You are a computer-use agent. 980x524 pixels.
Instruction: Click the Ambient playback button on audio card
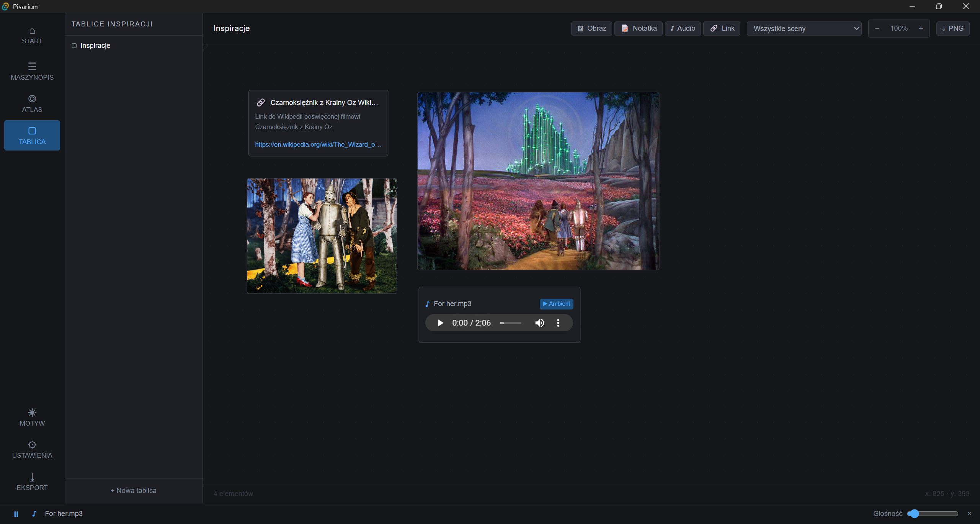tap(556, 304)
